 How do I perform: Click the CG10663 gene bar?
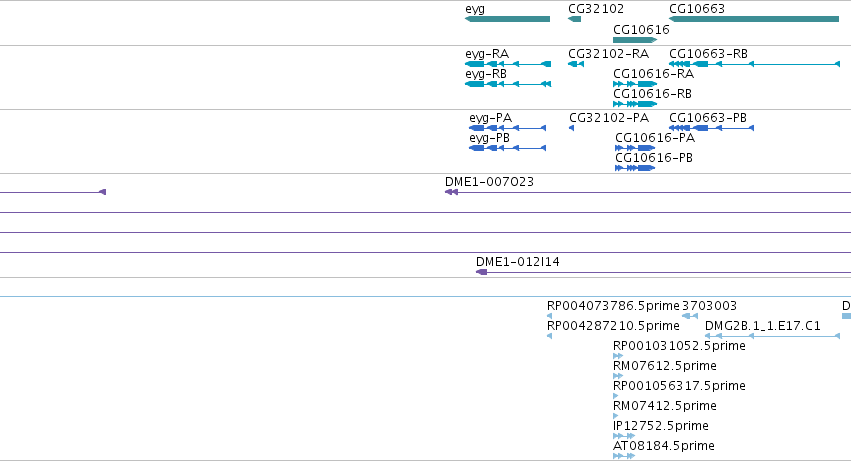754,19
